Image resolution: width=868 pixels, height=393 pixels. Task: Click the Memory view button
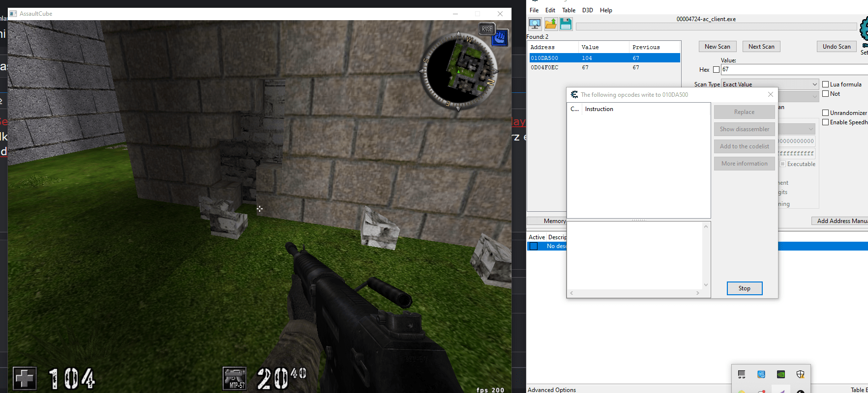pos(547,221)
